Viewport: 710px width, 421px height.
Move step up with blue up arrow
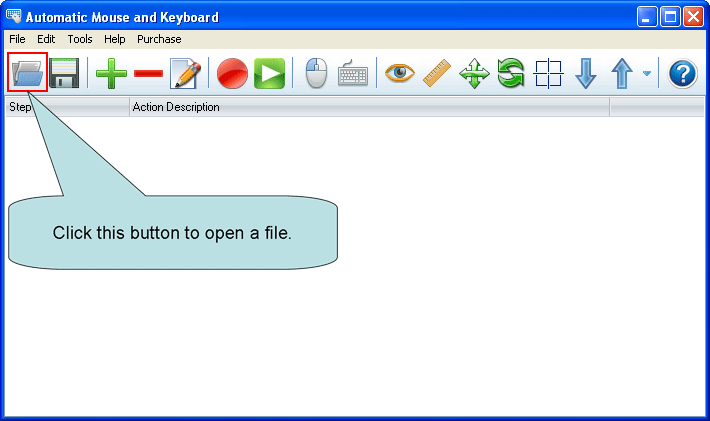coord(622,73)
